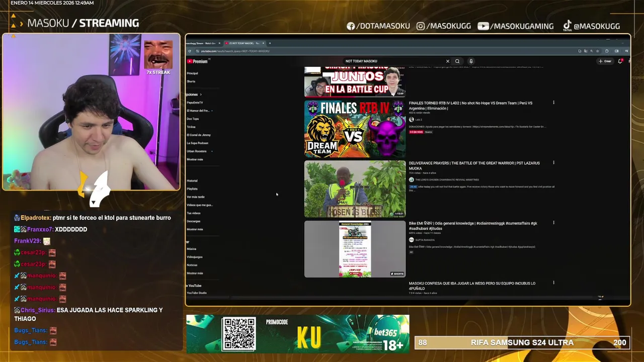Open options menu for Bike EMI video
This screenshot has width=644, height=362.
pyautogui.click(x=553, y=222)
